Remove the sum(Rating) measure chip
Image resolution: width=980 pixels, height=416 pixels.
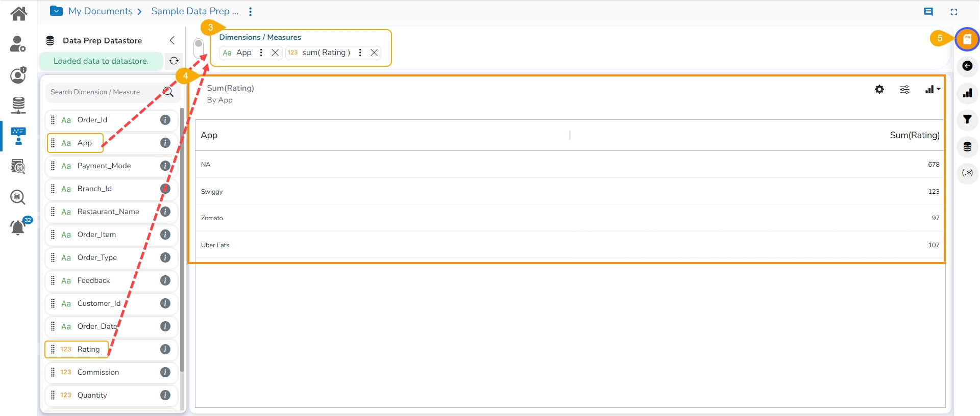(374, 53)
